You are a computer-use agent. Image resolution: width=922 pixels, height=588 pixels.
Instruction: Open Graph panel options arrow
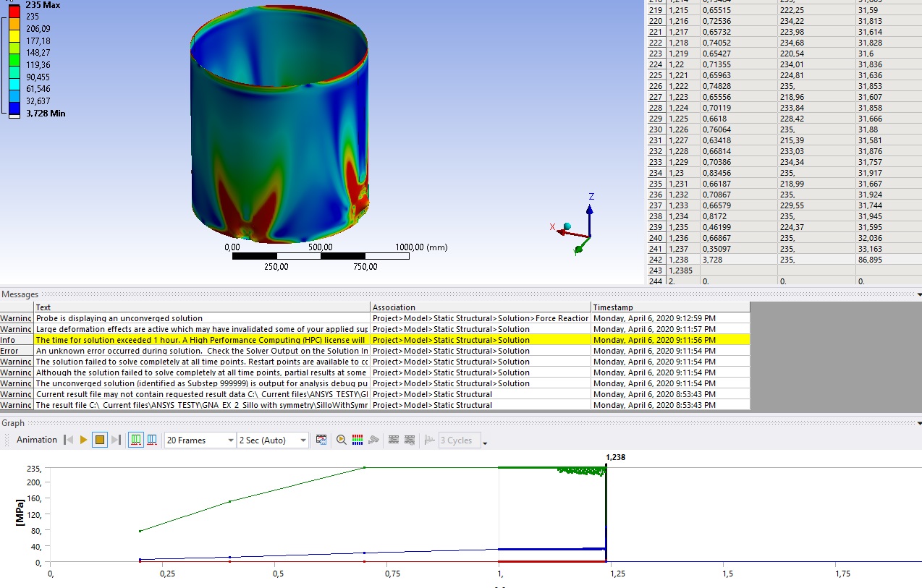coord(919,423)
